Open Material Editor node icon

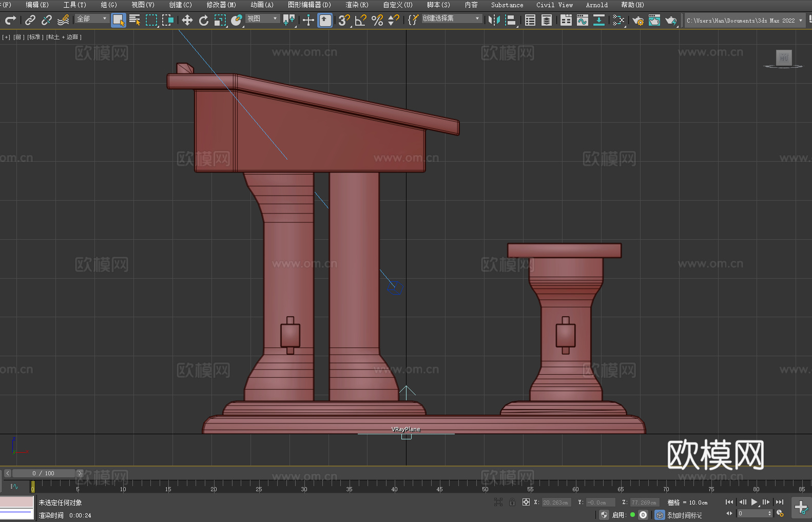coord(618,20)
